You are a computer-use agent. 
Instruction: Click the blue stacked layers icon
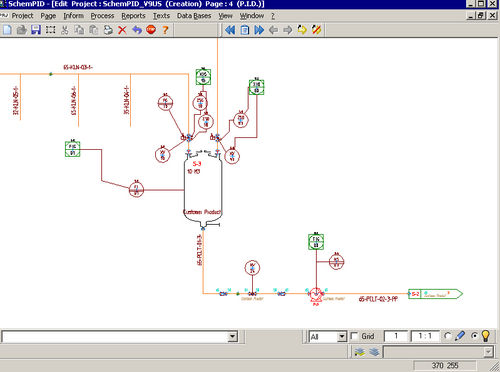374,351
